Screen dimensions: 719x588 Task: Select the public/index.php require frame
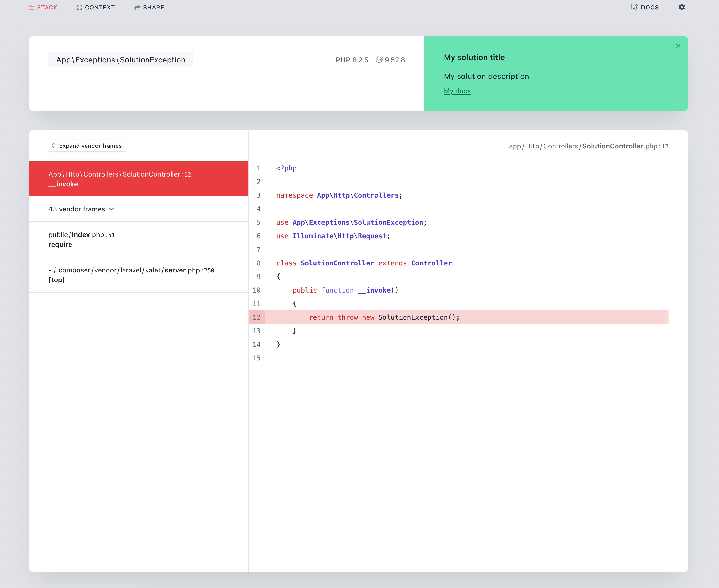pyautogui.click(x=139, y=240)
